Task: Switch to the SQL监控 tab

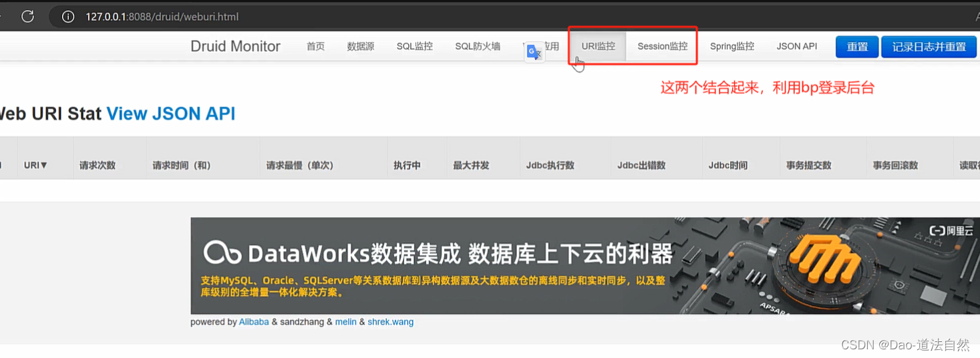Action: [415, 46]
